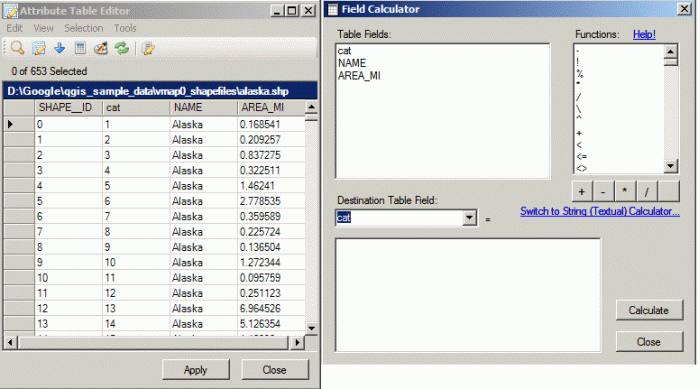Select cat in Table Fields list
This screenshot has width=700, height=389.
click(x=345, y=51)
